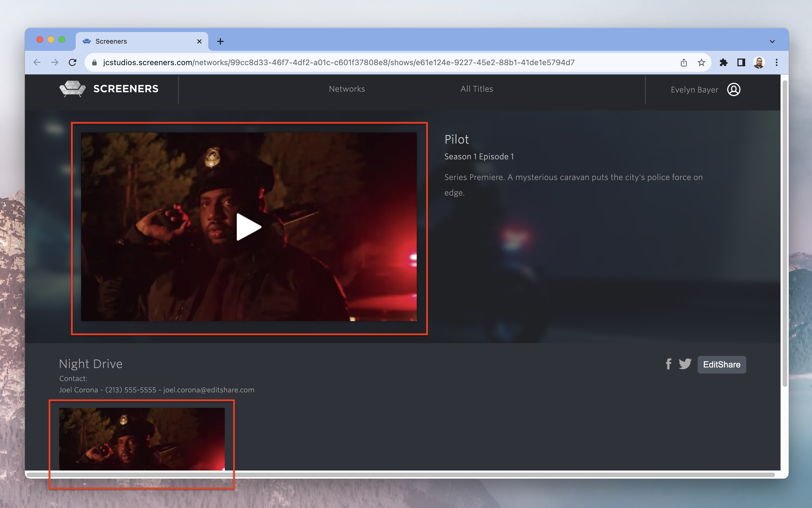
Task: Play the Pilot episode video
Action: coord(249,227)
